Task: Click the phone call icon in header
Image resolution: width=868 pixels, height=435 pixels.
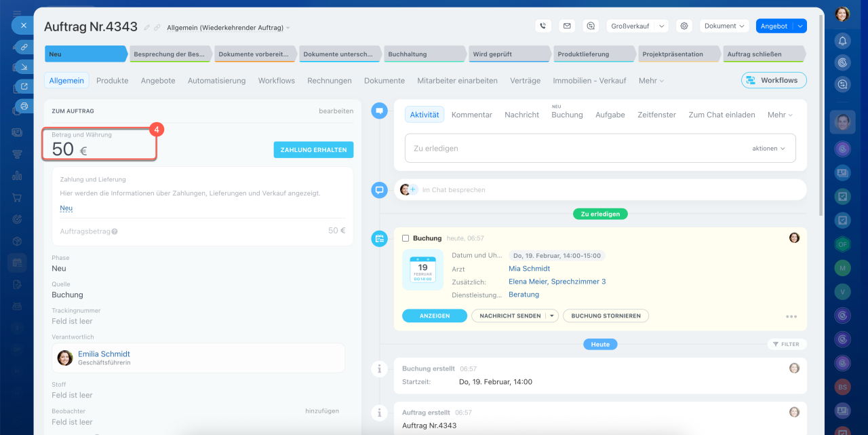Action: [542, 26]
